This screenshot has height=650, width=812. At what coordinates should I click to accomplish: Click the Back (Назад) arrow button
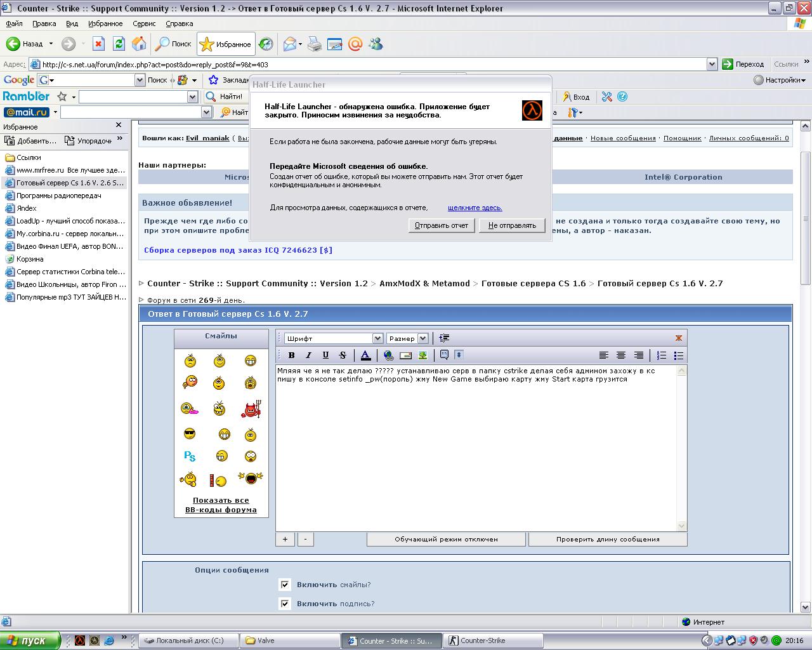point(24,44)
